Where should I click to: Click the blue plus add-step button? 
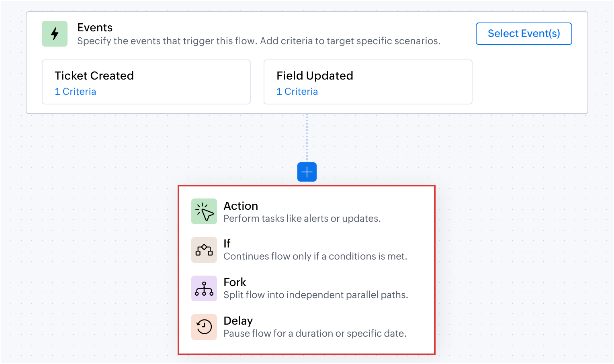pos(307,172)
